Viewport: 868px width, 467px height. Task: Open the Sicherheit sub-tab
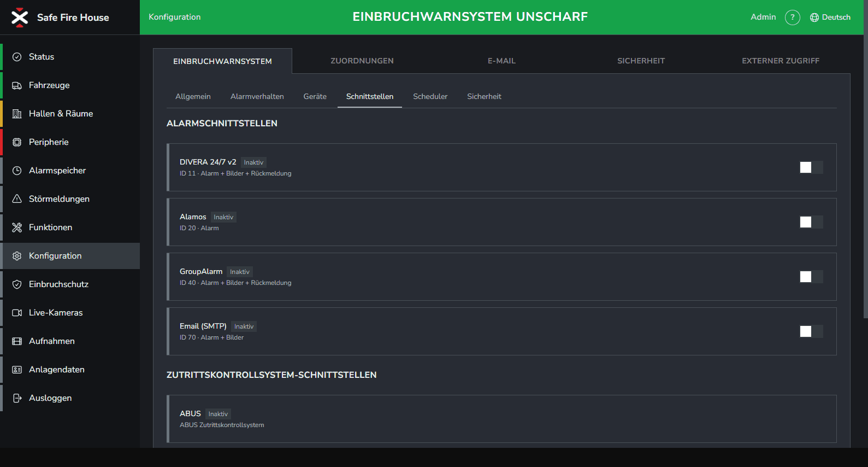coord(484,96)
